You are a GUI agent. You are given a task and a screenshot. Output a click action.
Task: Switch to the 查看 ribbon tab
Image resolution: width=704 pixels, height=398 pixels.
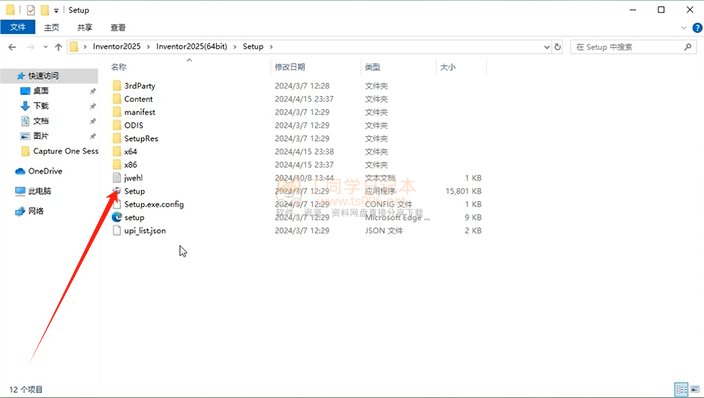click(118, 27)
